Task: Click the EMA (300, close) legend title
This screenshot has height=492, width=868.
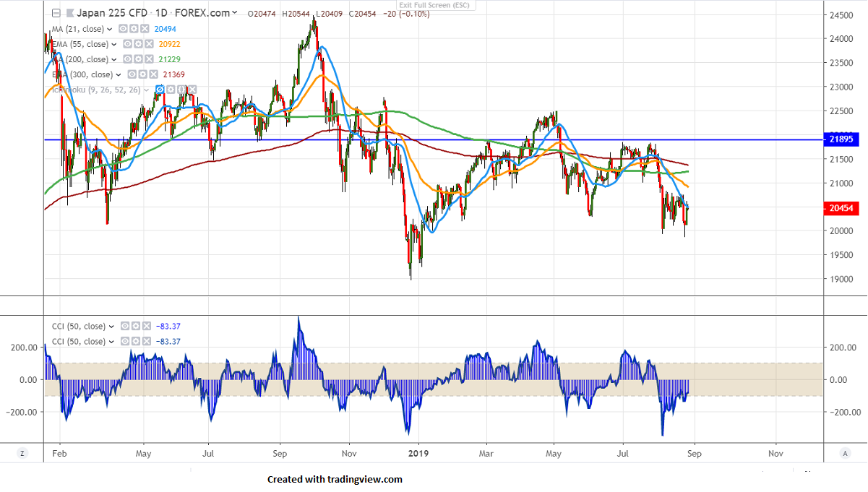Action: click(82, 75)
